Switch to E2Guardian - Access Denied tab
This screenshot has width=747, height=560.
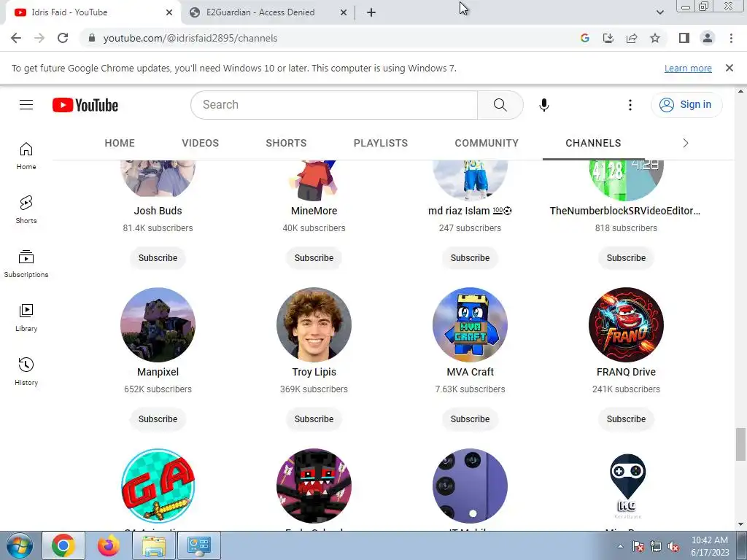[267, 12]
